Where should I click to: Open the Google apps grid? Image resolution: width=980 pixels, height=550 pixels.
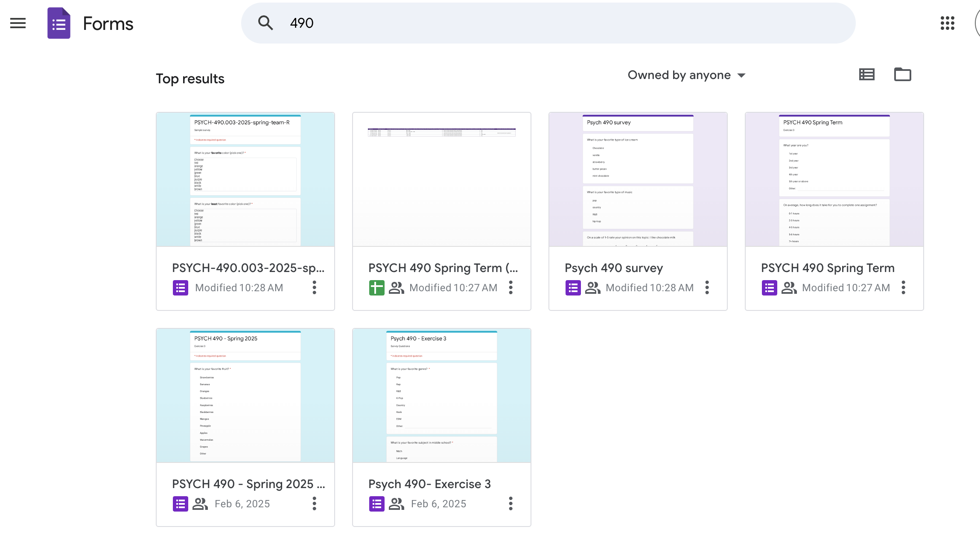947,23
